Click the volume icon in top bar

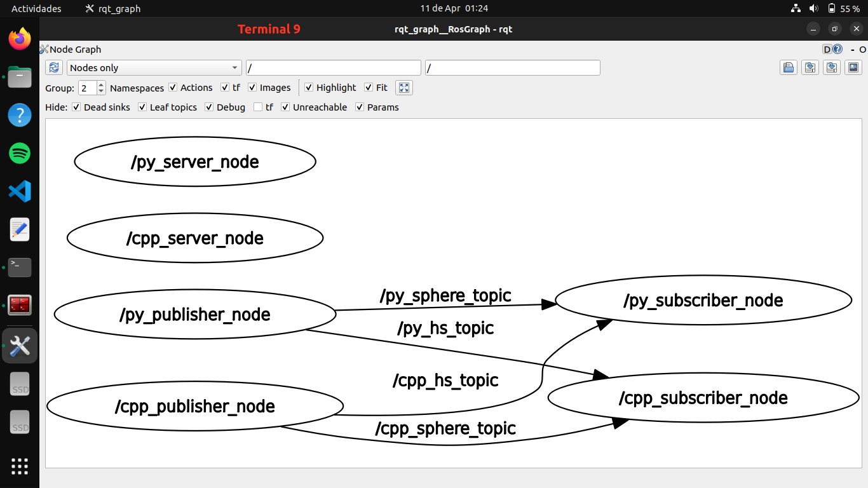[814, 9]
